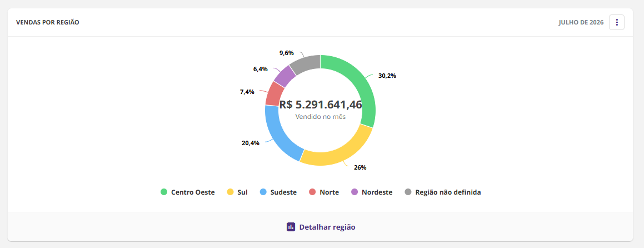Select the purple Nordeste donut slice
The image size is (644, 248).
point(286,76)
